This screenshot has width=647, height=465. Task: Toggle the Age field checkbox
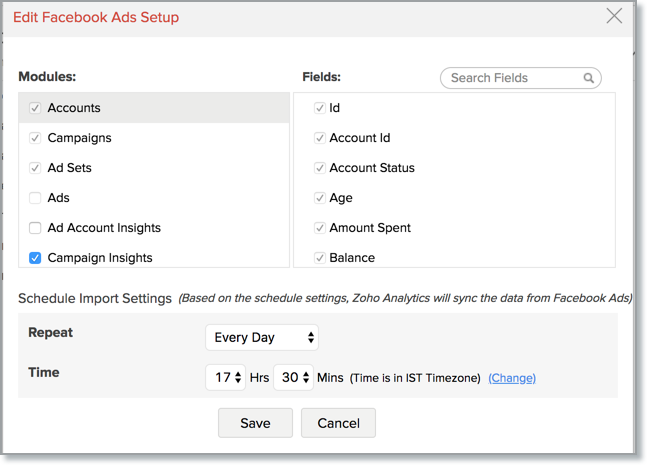tap(320, 198)
